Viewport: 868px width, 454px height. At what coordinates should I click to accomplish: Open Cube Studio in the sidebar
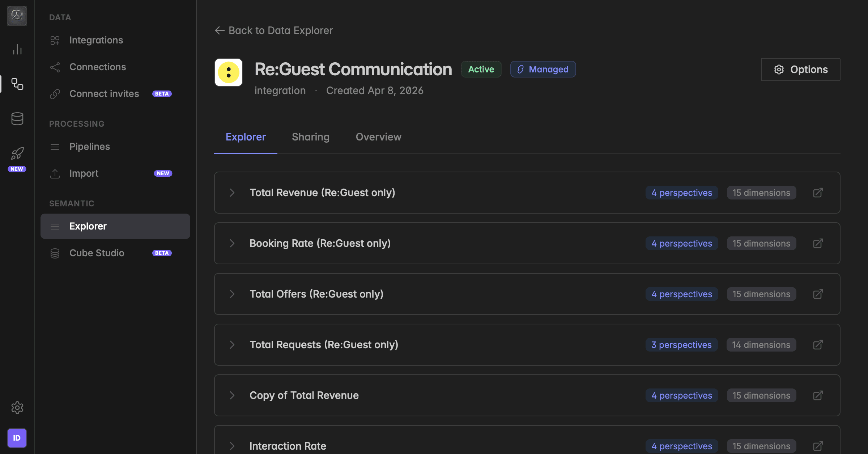115,253
